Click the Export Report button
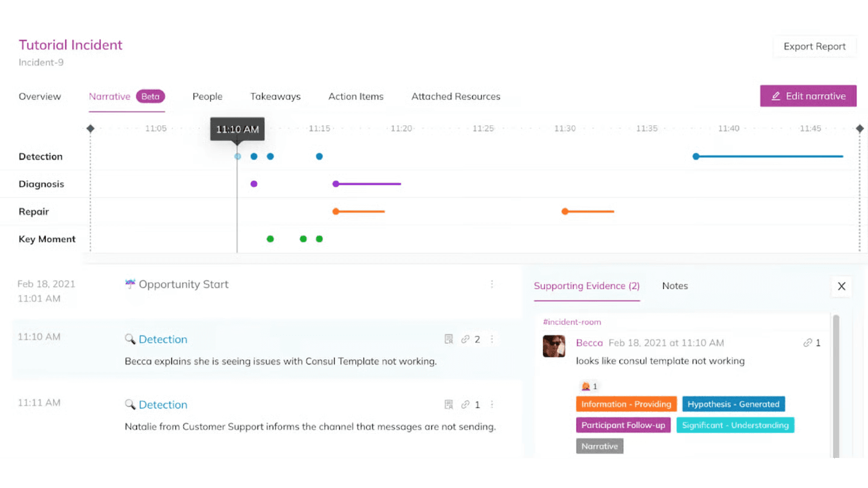This screenshot has width=868, height=488. point(814,46)
